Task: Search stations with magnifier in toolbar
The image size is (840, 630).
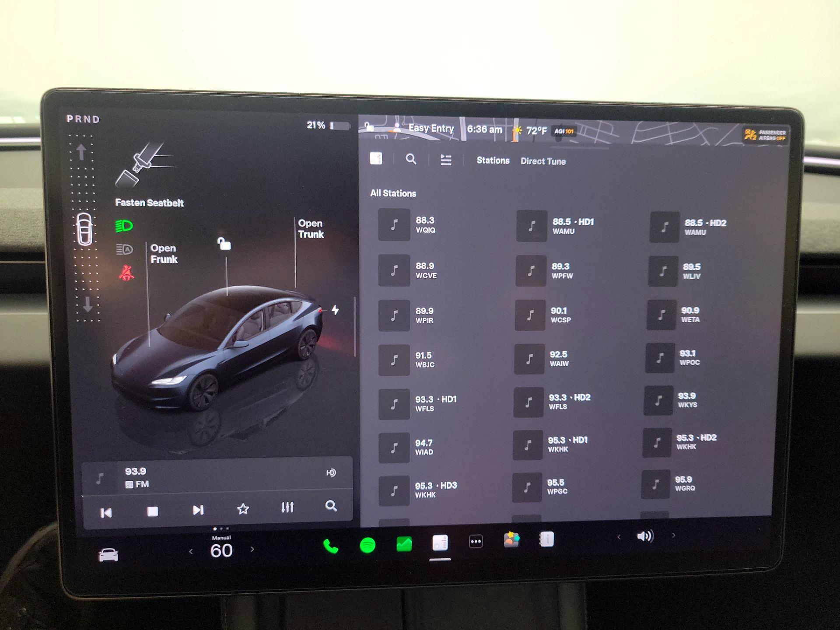Action: pyautogui.click(x=411, y=159)
